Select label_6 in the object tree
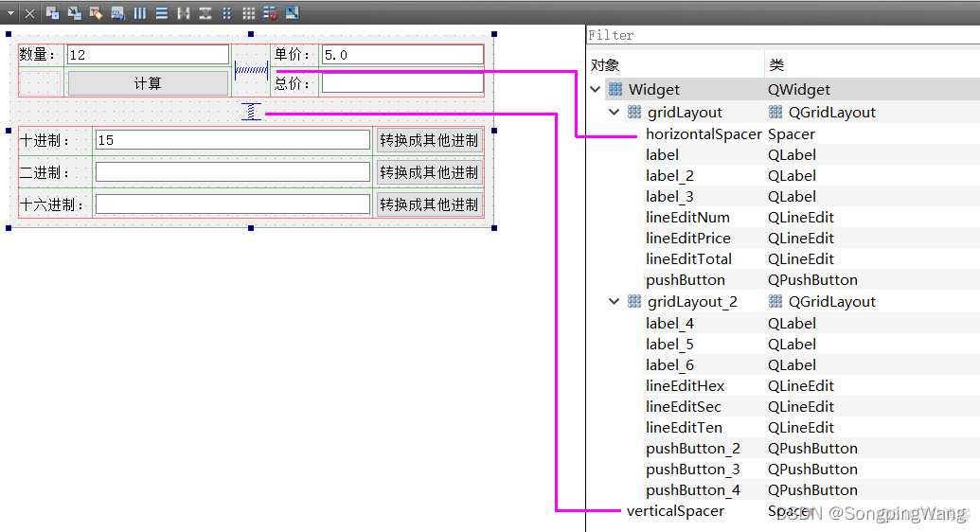Screen dimensions: 980x532 669,364
